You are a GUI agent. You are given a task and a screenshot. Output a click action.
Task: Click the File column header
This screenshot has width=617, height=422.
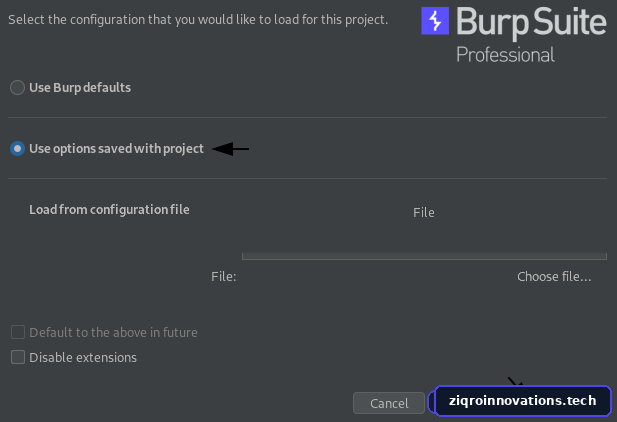coord(424,213)
